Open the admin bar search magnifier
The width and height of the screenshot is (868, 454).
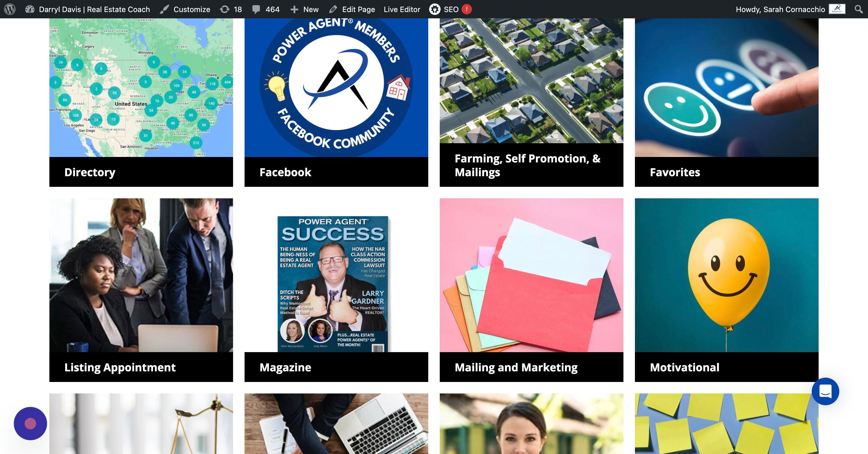point(859,9)
